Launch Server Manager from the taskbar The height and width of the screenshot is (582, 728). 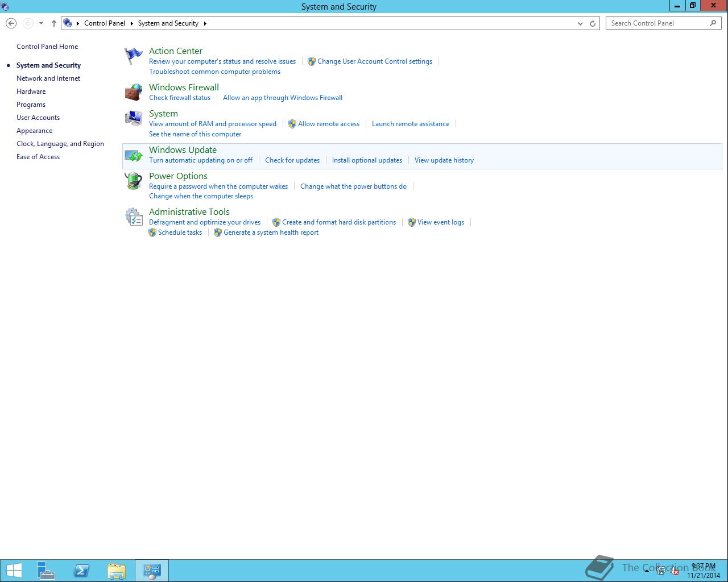46,571
